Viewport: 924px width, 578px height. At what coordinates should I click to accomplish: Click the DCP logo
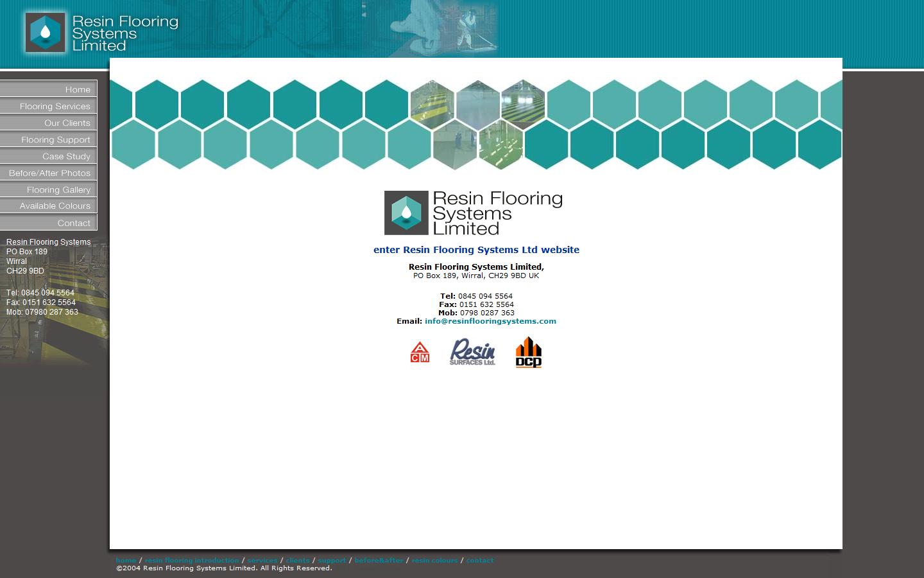point(527,352)
